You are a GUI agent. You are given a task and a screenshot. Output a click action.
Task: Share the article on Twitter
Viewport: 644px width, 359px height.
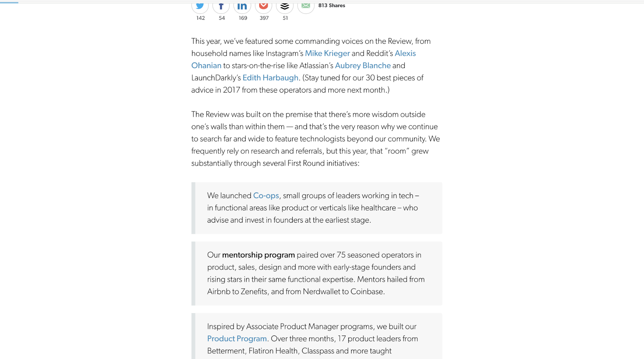(200, 6)
